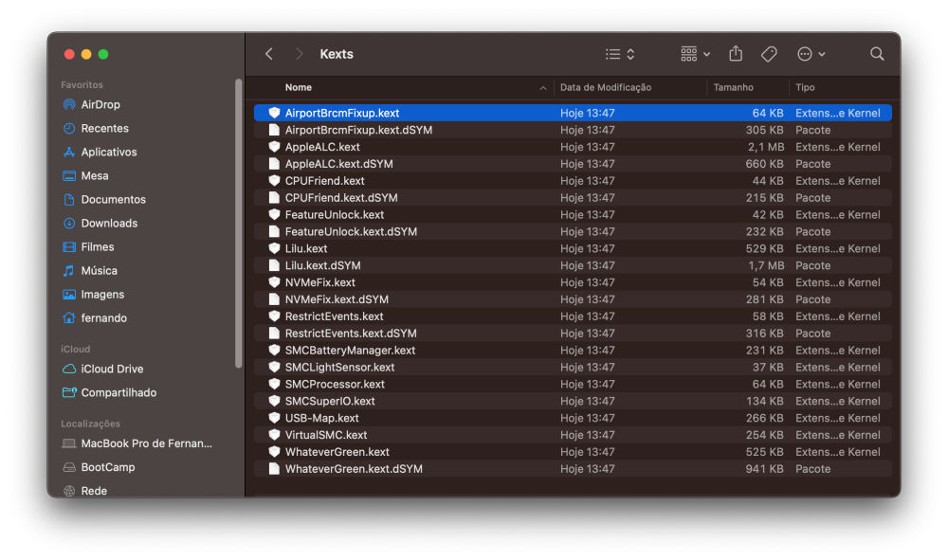The width and height of the screenshot is (948, 560).
Task: Select the RestrictEvents.kext file
Action: click(573, 316)
